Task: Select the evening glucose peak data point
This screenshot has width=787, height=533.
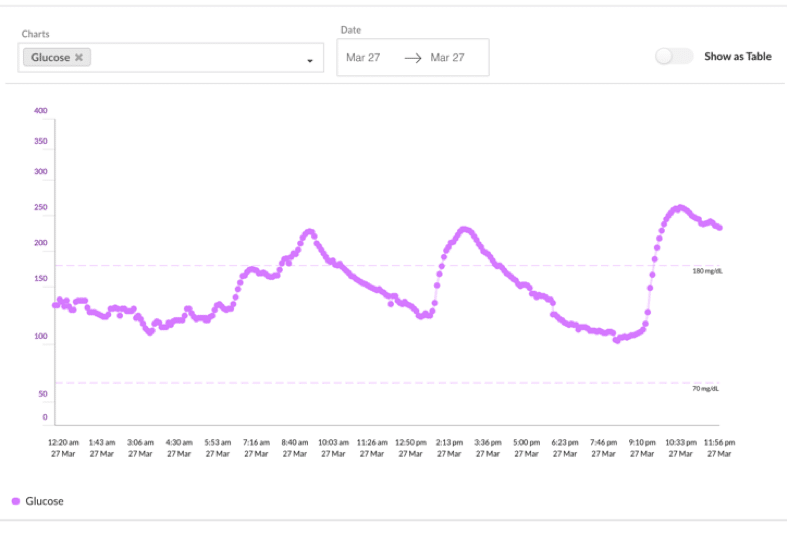Action: tap(680, 207)
